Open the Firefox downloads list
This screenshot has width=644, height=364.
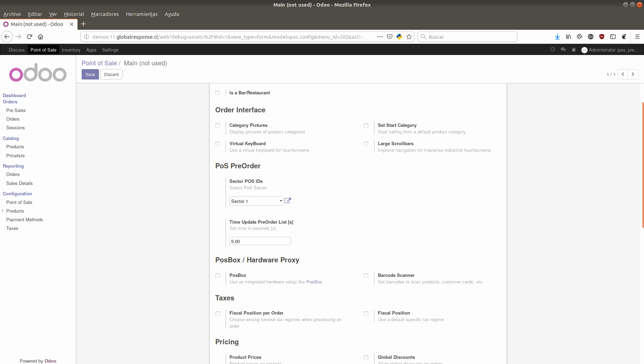coord(557,37)
